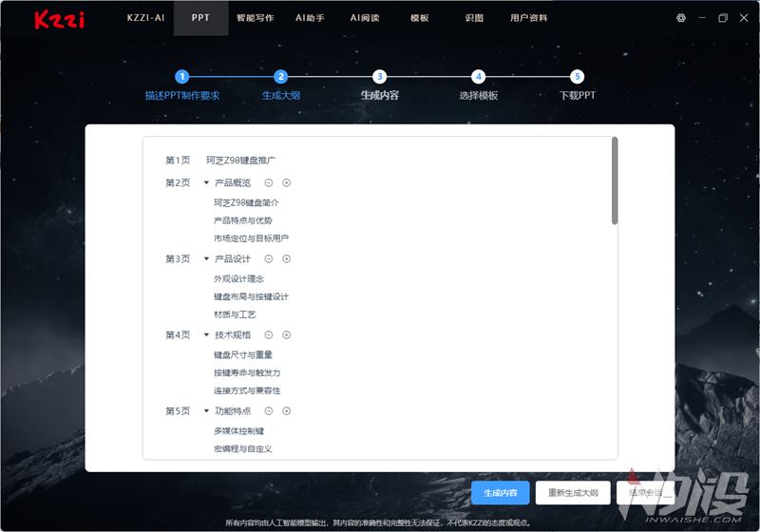Image resolution: width=760 pixels, height=532 pixels.
Task: Add item to 产品概览 with plus icon
Action: [x=287, y=182]
